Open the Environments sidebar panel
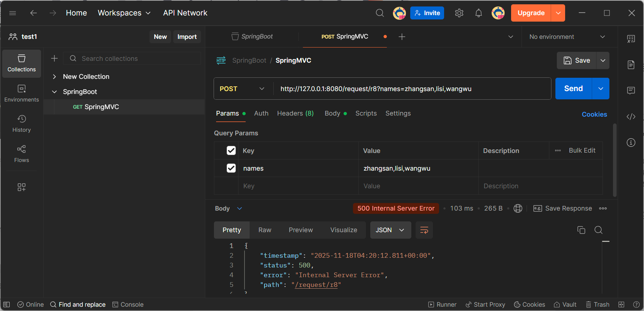The height and width of the screenshot is (311, 644). point(22,93)
